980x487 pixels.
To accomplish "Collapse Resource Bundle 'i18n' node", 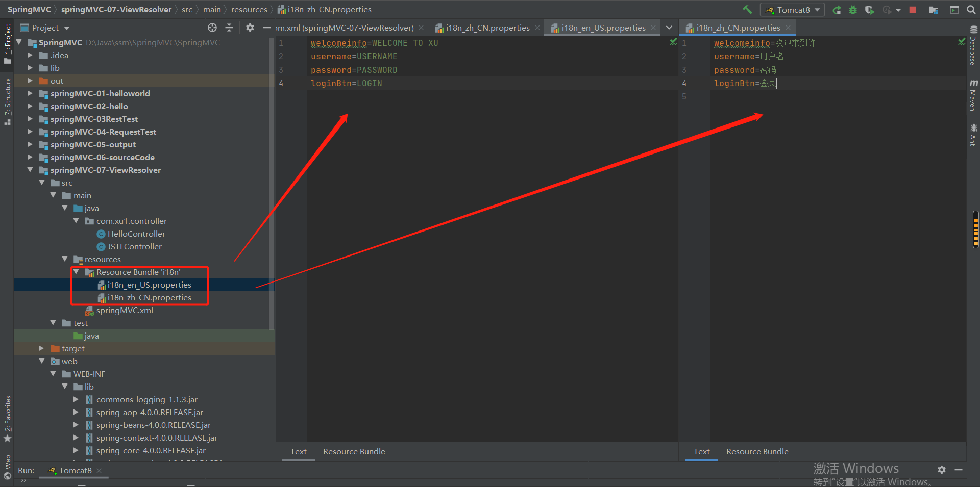I will pyautogui.click(x=76, y=272).
